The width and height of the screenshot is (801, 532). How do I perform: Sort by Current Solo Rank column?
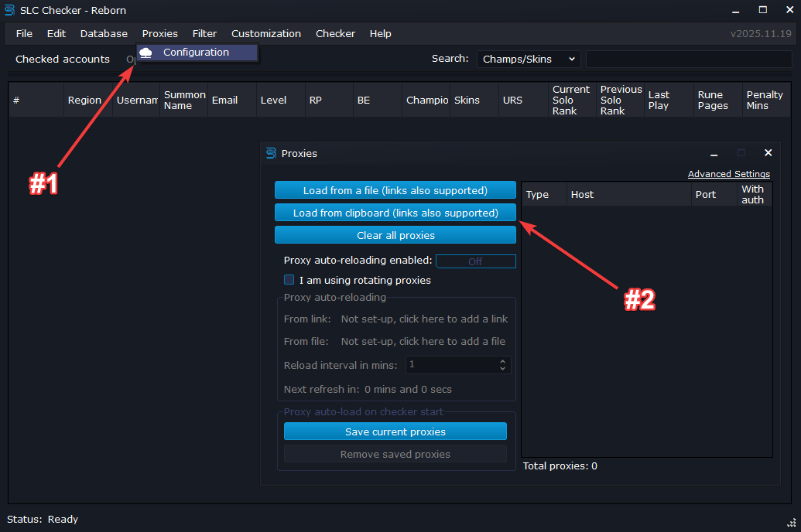(x=572, y=100)
